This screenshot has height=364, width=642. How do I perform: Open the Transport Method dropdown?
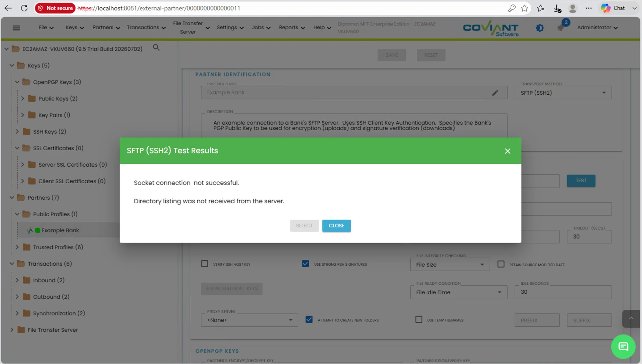pos(563,93)
